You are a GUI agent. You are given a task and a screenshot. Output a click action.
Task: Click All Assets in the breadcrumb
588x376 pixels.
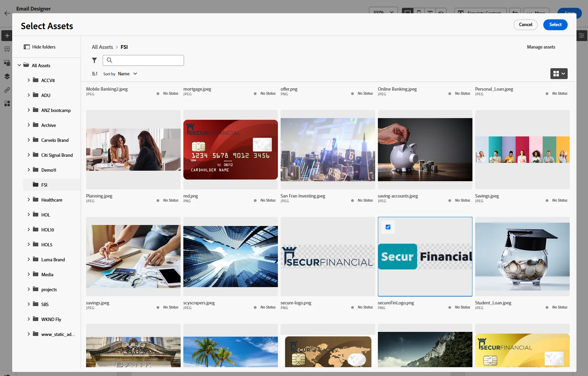coord(102,47)
